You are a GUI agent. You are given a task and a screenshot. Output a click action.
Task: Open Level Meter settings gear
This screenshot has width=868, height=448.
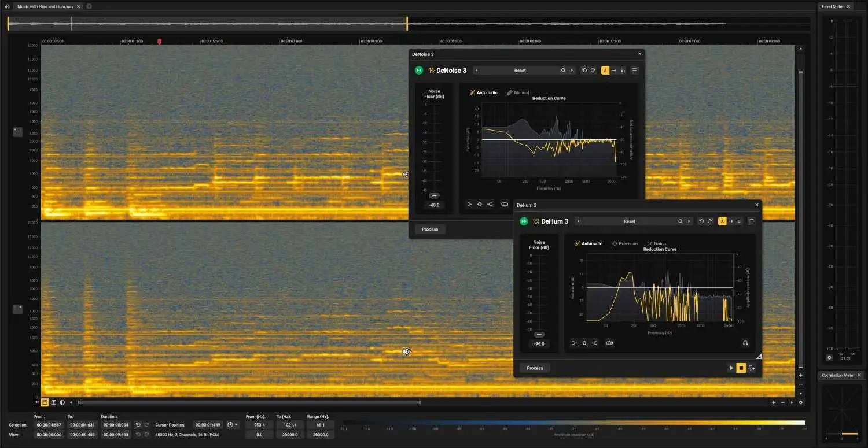(x=829, y=357)
